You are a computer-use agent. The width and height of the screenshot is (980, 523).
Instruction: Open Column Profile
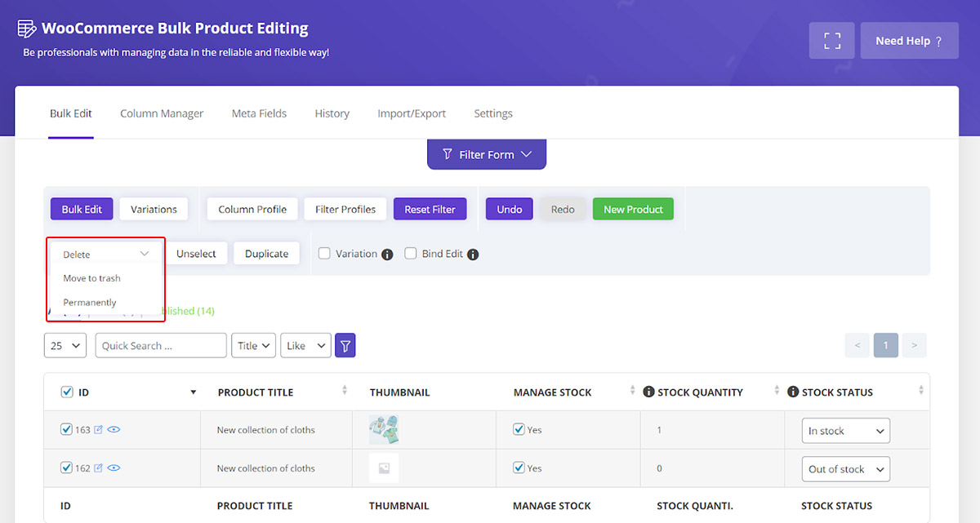[252, 210]
